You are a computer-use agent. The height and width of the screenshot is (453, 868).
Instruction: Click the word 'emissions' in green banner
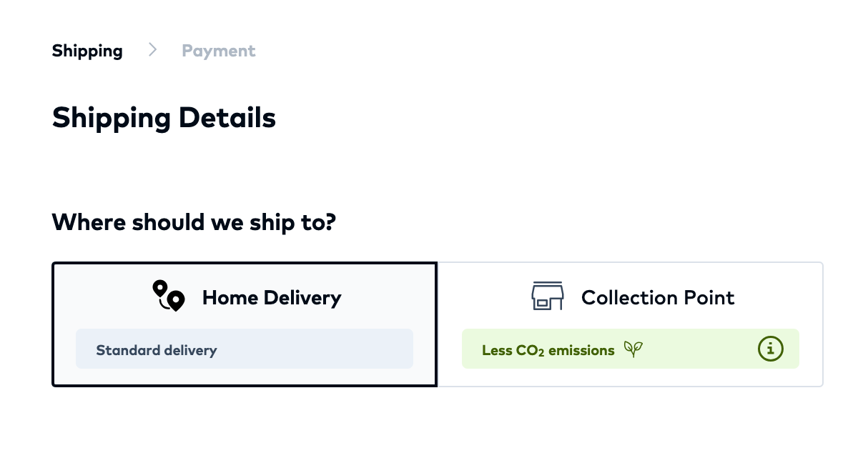tap(581, 350)
